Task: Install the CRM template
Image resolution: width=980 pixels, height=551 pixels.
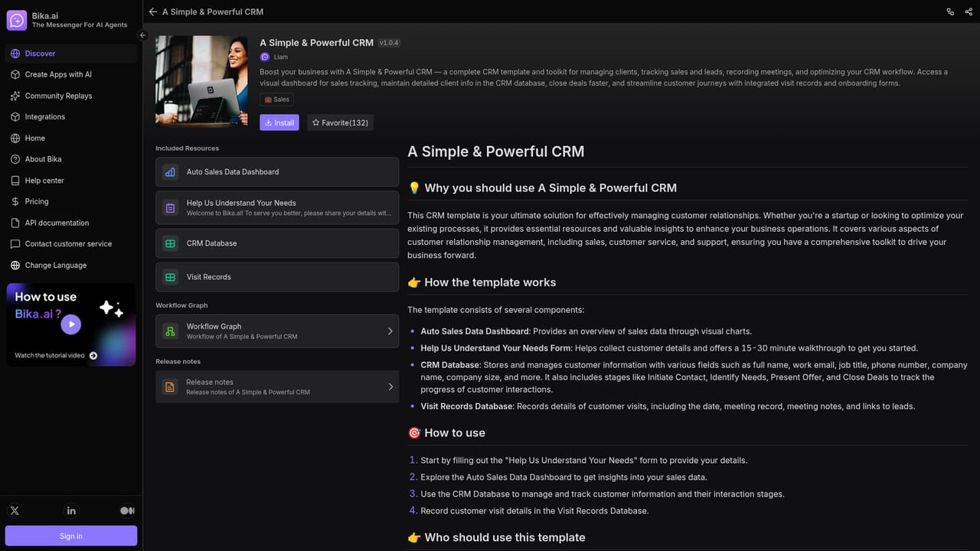Action: coord(279,122)
